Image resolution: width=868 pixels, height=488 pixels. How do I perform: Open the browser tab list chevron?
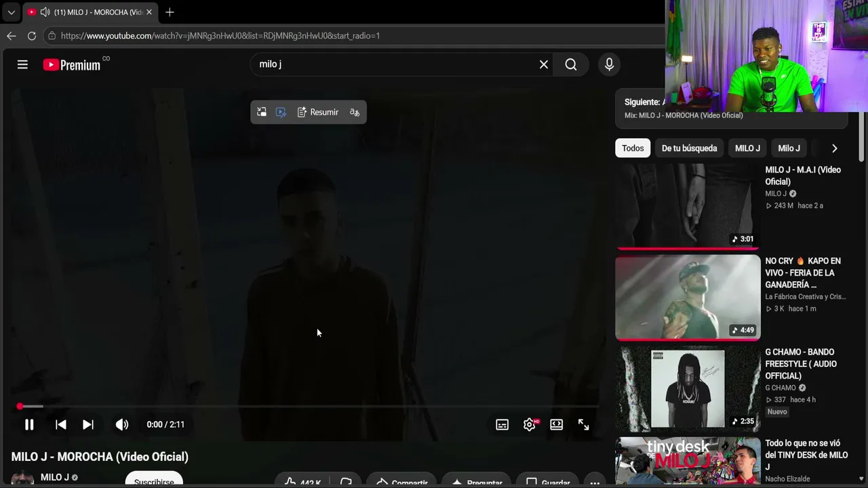(11, 12)
